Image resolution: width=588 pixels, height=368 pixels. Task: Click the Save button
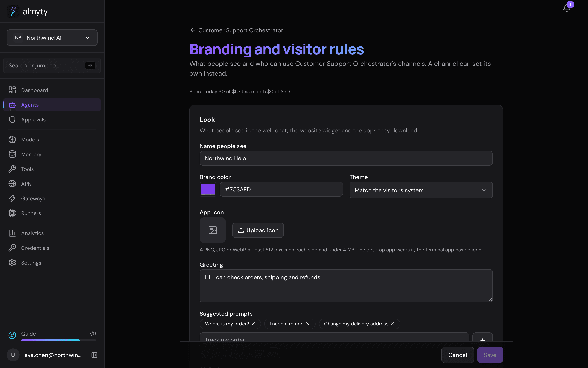pos(490,355)
